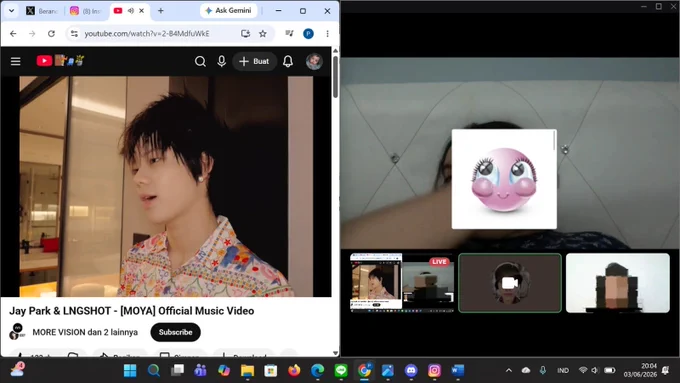This screenshot has width=680, height=383.
Task: Open MORE VISION dan 2 lainnya channel link
Action: (85, 332)
